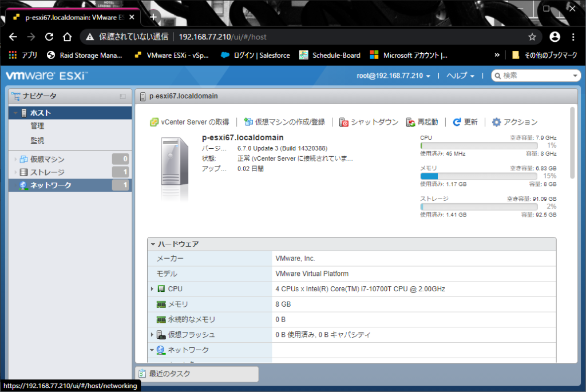The image size is (586, 392).
Task: Expand the 仮想マシン tree node arrow
Action: tap(15, 159)
